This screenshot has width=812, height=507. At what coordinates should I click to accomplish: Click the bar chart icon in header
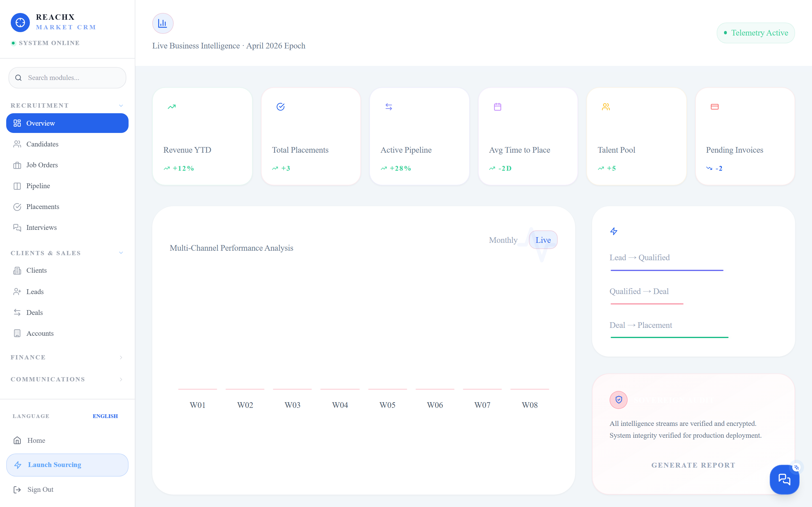(x=163, y=23)
